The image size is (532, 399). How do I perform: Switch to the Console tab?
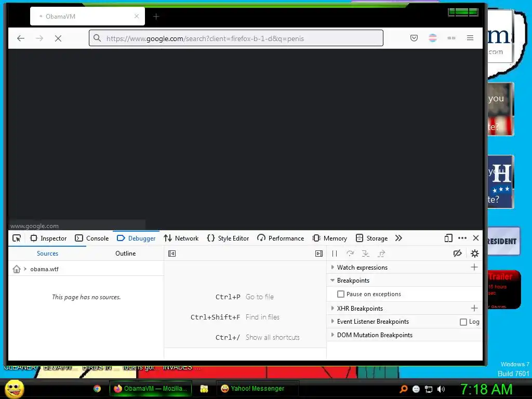[92, 238]
